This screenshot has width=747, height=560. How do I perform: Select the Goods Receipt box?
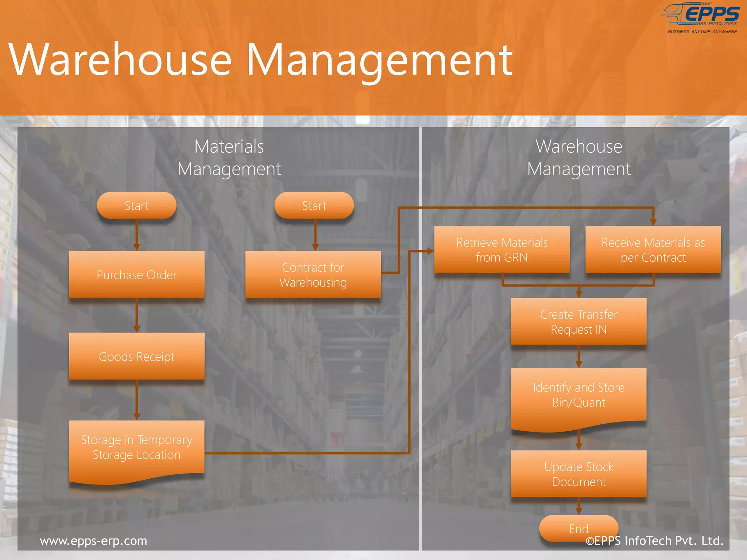(137, 356)
